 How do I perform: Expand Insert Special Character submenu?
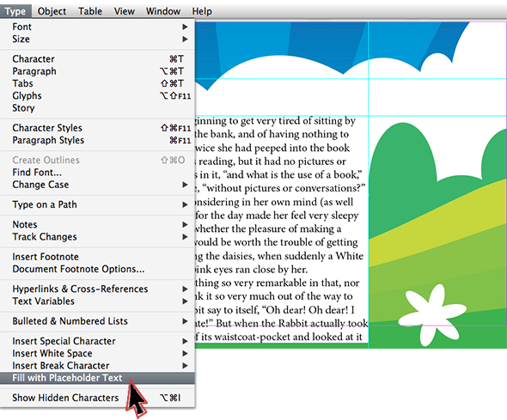click(97, 341)
